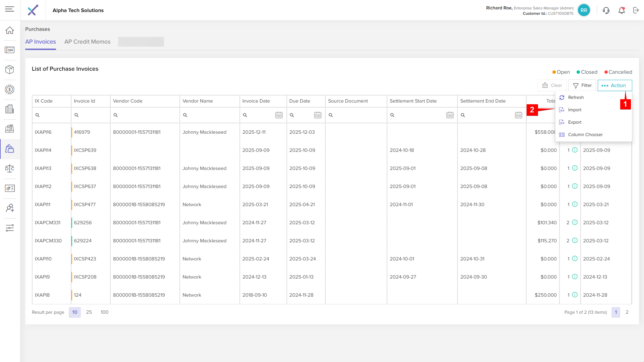Open Due Date filter calendar picker
The image size is (644, 362).
318,115
